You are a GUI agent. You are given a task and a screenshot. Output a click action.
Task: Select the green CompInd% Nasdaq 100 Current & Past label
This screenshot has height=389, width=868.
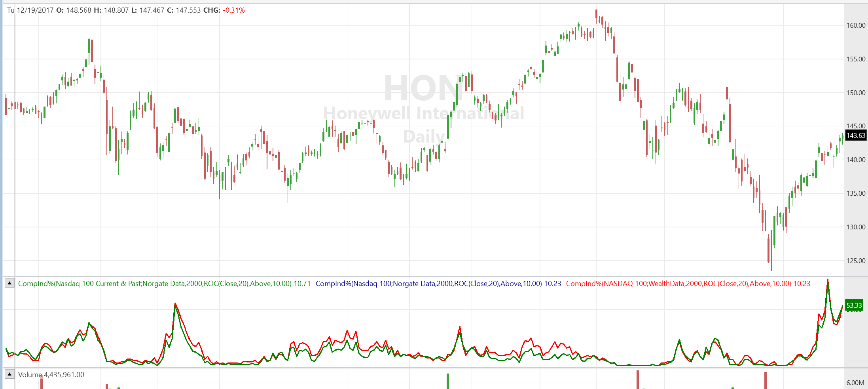pos(164,284)
